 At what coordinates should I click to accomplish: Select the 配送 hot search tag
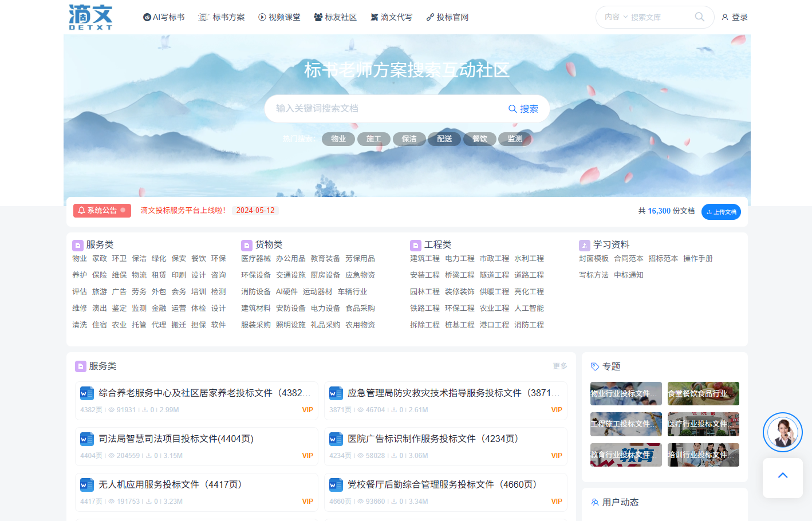point(444,139)
